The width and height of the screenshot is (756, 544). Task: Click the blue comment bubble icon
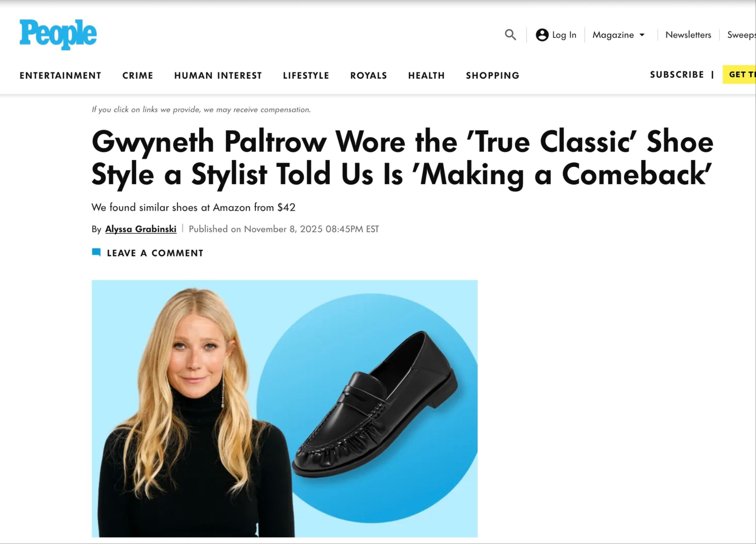[x=96, y=252]
